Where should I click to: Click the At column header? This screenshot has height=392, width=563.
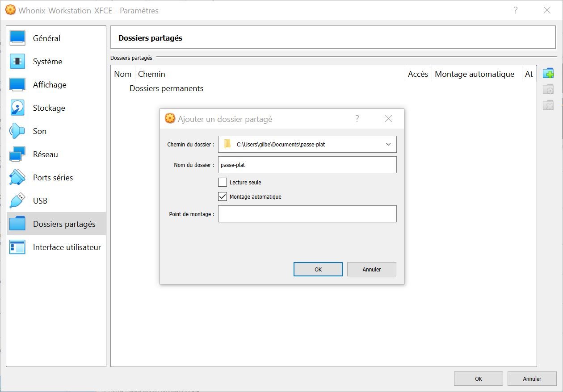529,74
